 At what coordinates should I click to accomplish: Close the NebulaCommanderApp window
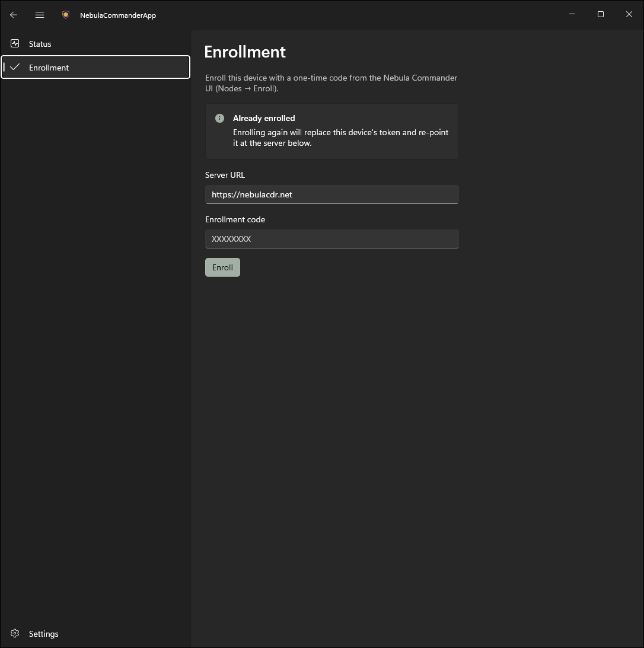(629, 14)
